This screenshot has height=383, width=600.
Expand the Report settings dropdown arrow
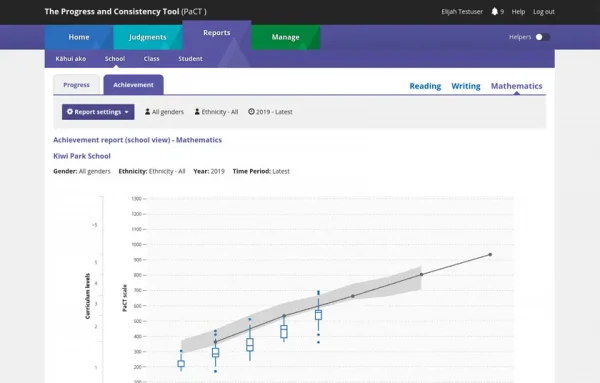[x=127, y=112]
